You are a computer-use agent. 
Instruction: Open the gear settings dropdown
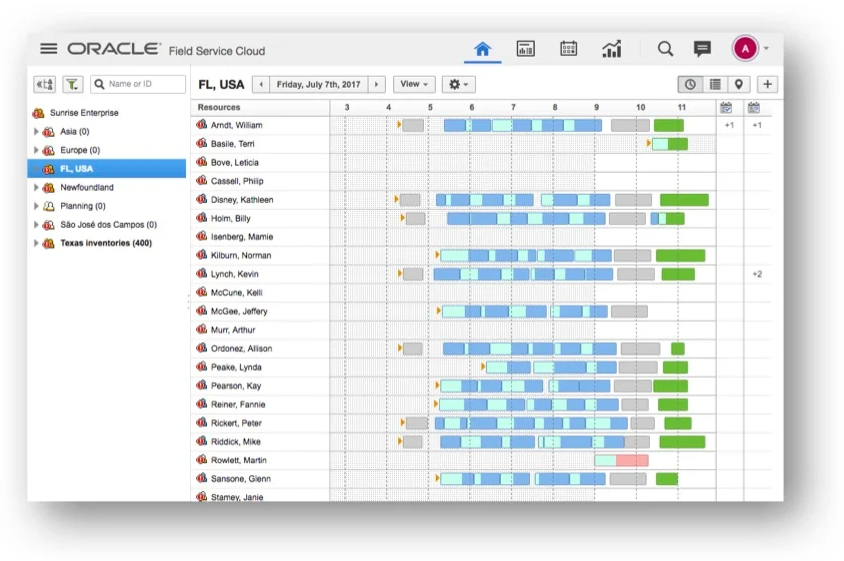coord(458,85)
